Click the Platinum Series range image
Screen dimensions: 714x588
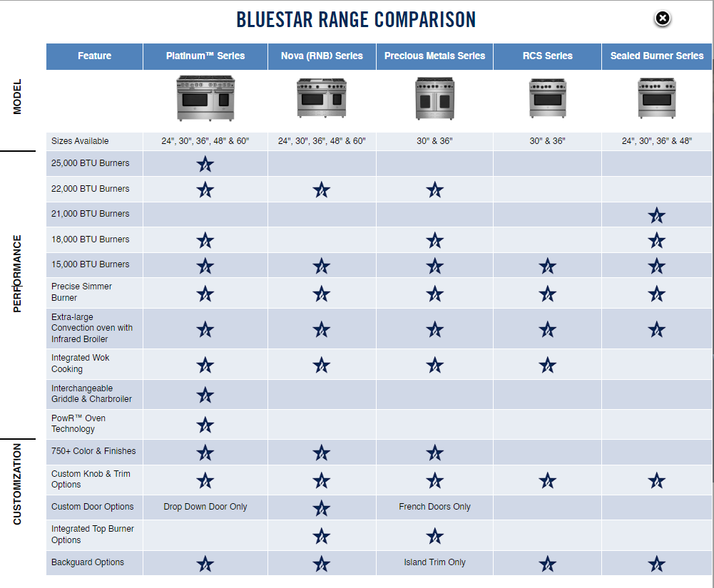pos(205,98)
